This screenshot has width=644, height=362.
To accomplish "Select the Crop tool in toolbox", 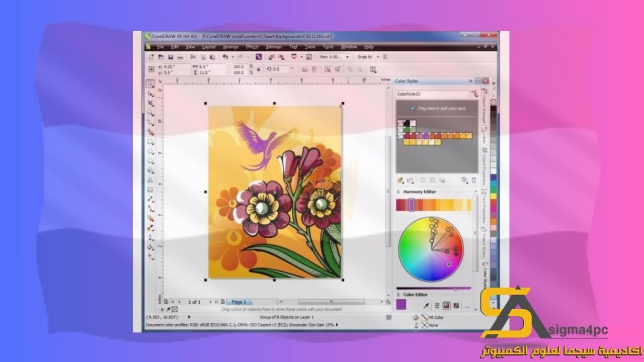I will click(150, 103).
